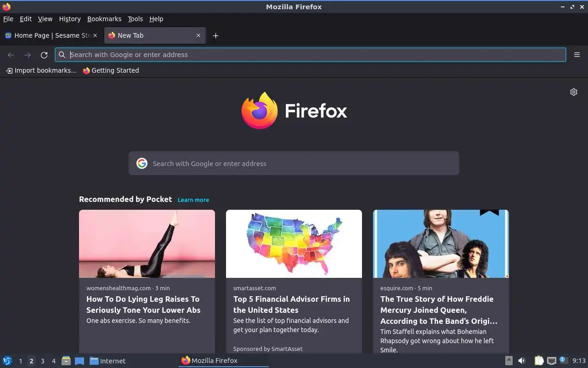Click the clipboard icon in the system tray

point(539,361)
